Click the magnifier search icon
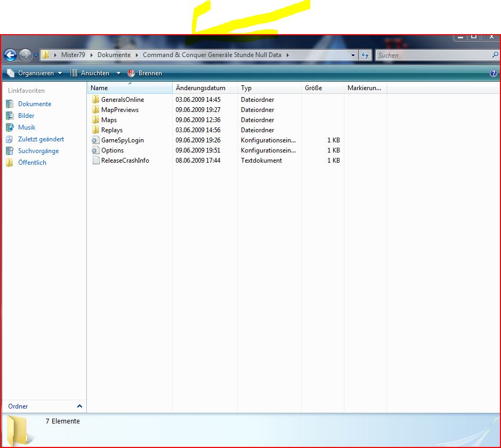Viewport: 501px width, 448px height. 495,55
